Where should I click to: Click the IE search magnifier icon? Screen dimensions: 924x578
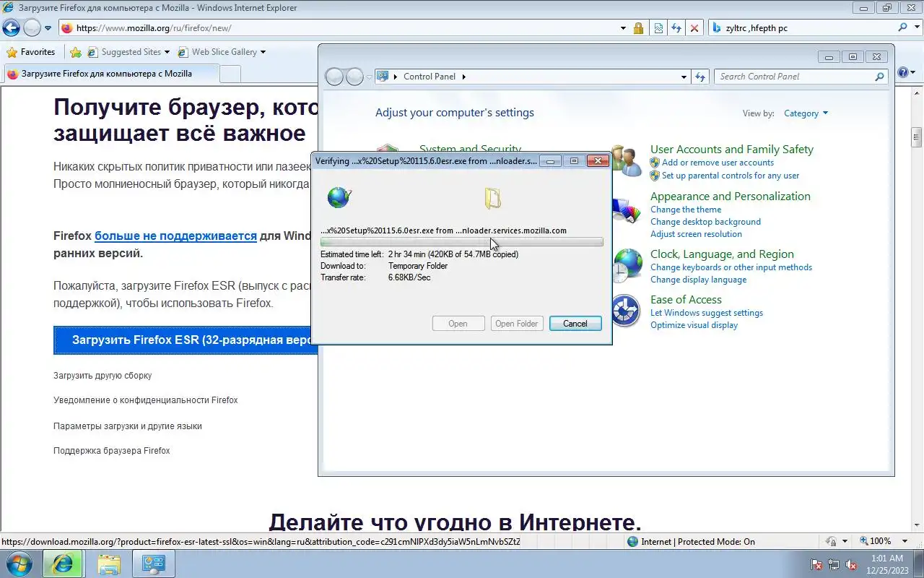[x=902, y=28]
